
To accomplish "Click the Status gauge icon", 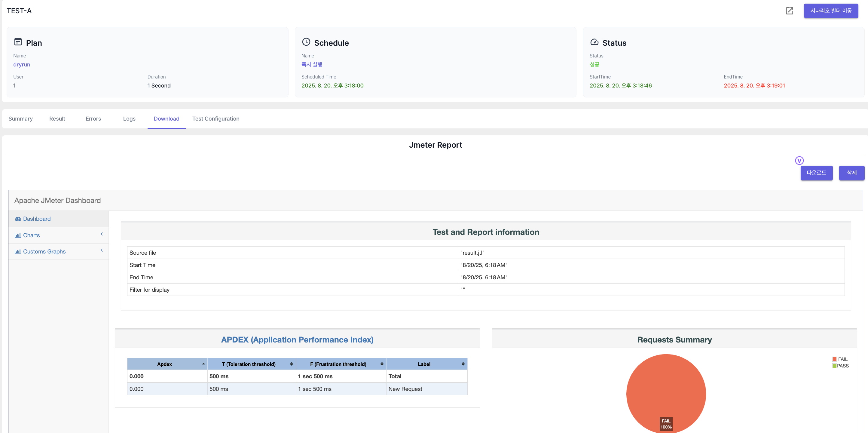I will [x=594, y=42].
